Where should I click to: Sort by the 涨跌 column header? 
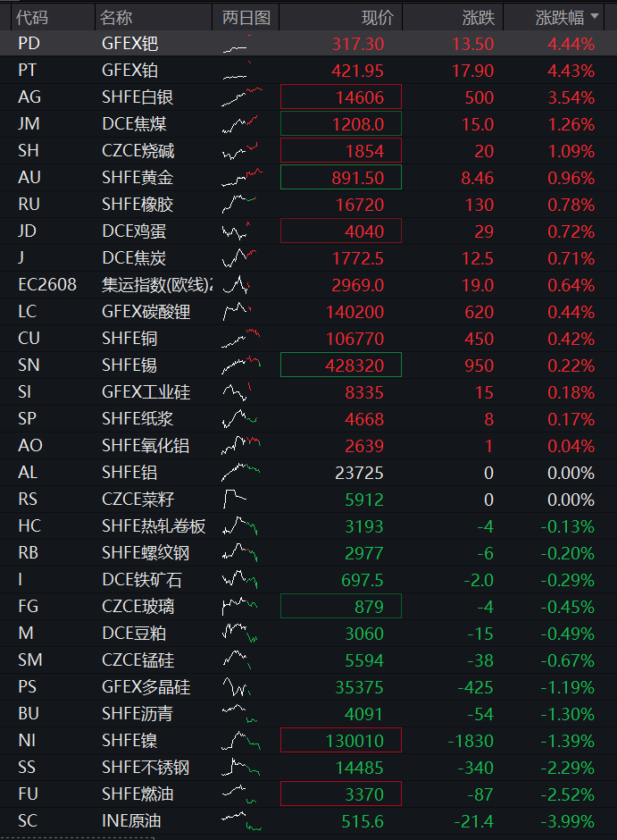479,18
